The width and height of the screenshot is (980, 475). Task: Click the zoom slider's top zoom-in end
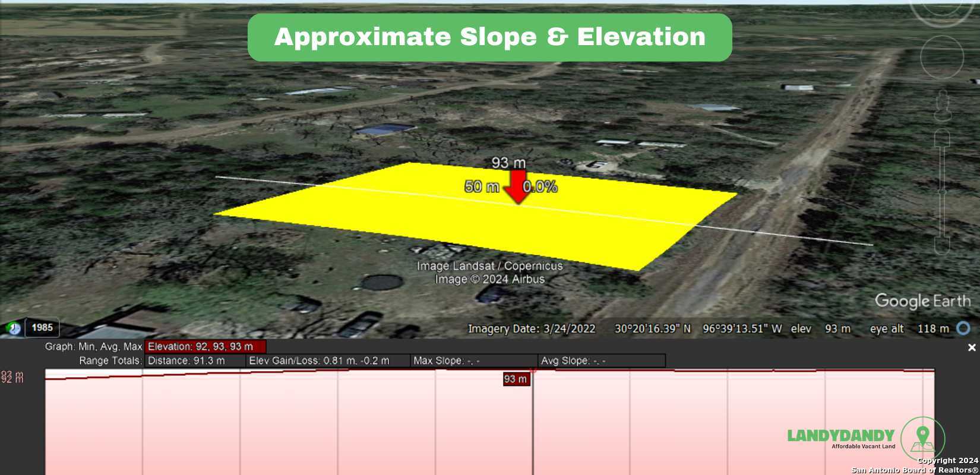pyautogui.click(x=942, y=140)
